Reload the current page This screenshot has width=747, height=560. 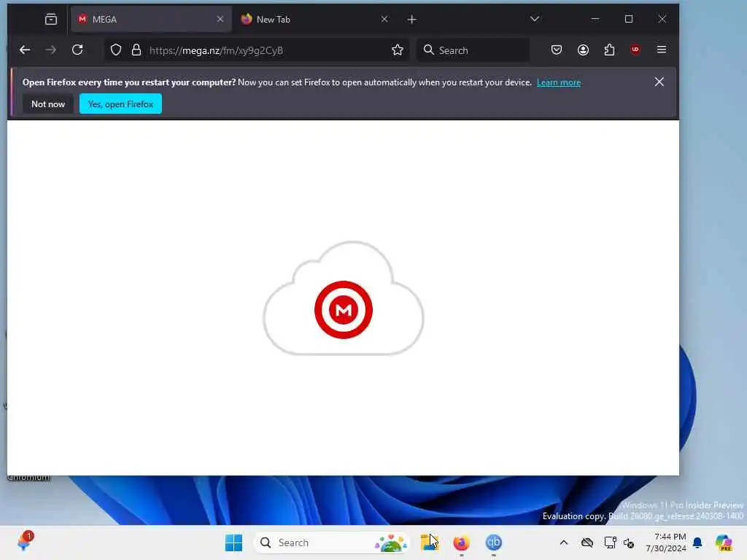click(77, 50)
